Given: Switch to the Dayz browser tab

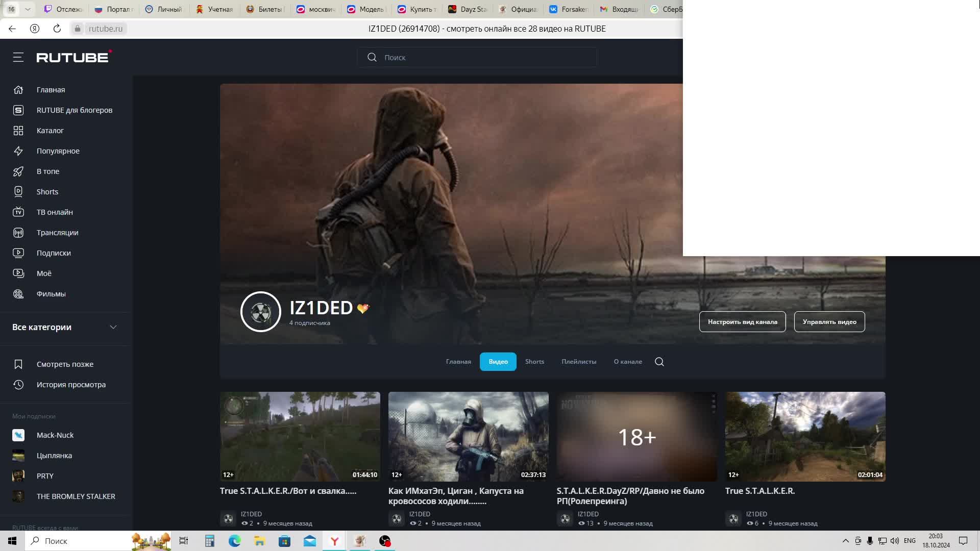Looking at the screenshot, I should coord(467,9).
